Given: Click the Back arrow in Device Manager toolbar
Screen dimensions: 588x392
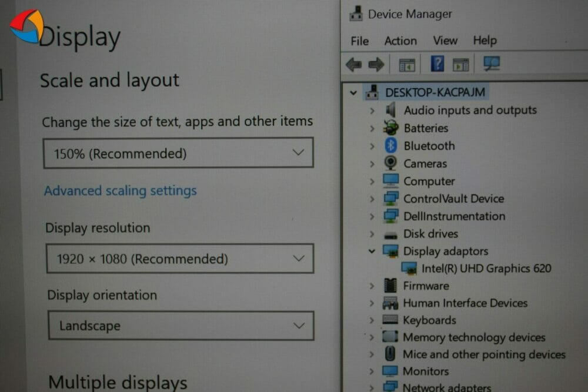Looking at the screenshot, I should 353,65.
